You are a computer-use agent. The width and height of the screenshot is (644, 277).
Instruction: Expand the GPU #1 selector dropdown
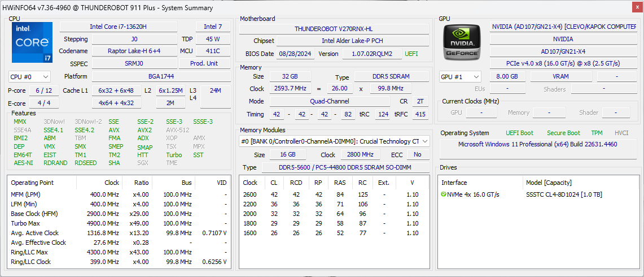click(x=460, y=76)
